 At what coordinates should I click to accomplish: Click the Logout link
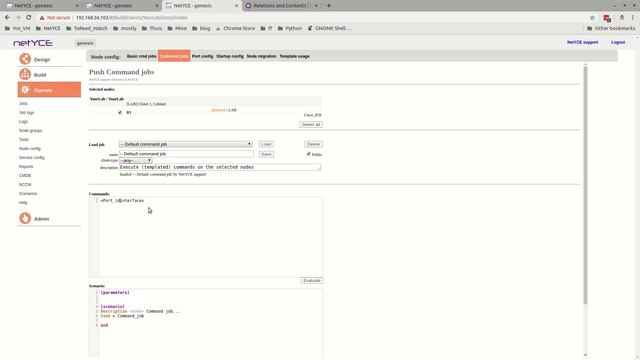[x=618, y=42]
